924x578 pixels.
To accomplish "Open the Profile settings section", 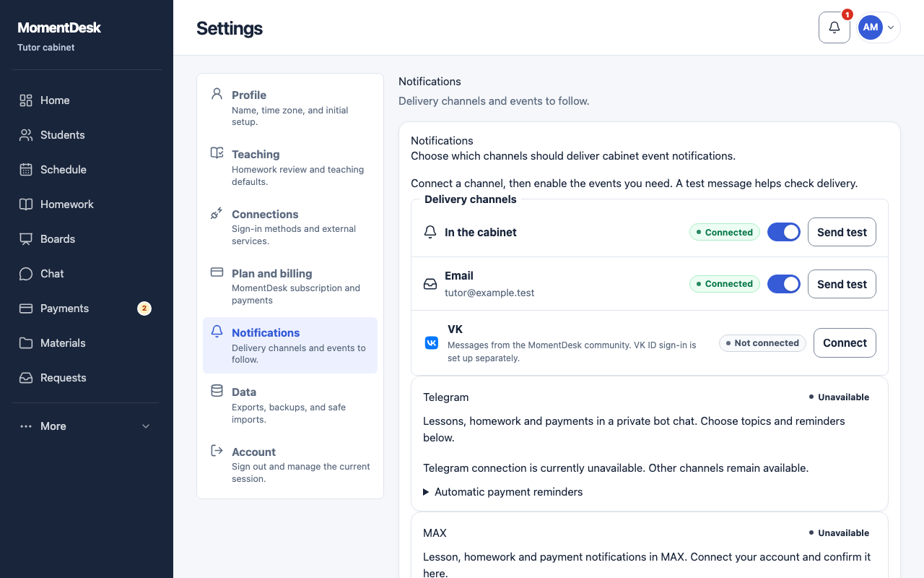I will click(x=290, y=108).
